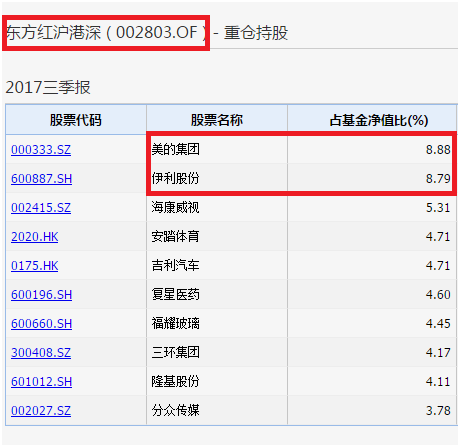Click the 5.31 percentage value
Viewport: 460px width, 447px height.
pyautogui.click(x=438, y=208)
